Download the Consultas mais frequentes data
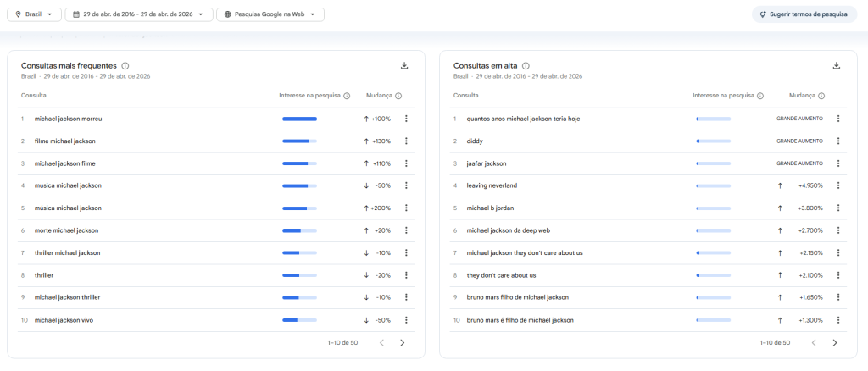This screenshot has height=371, width=868. point(404,66)
